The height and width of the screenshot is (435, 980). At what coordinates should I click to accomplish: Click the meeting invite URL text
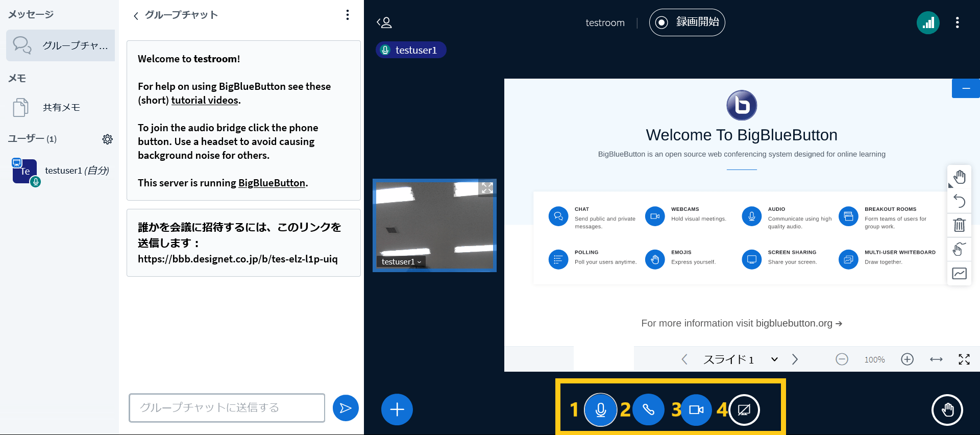[237, 259]
